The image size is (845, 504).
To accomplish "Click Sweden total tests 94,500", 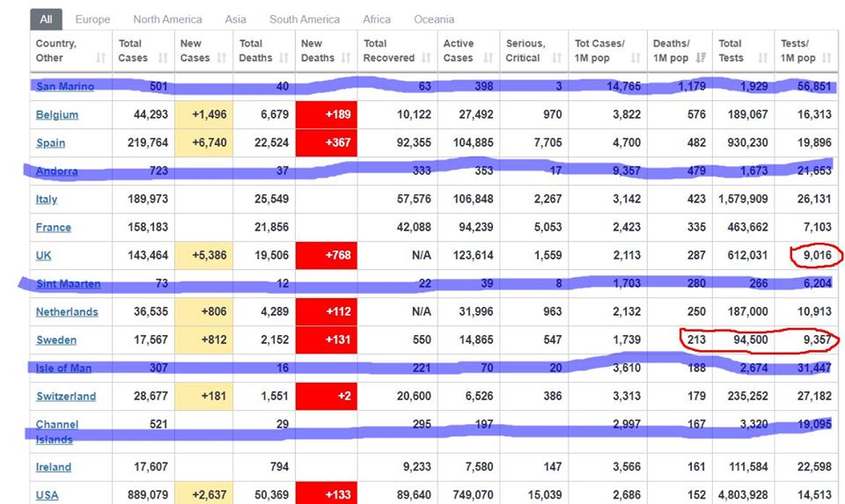I will point(751,340).
